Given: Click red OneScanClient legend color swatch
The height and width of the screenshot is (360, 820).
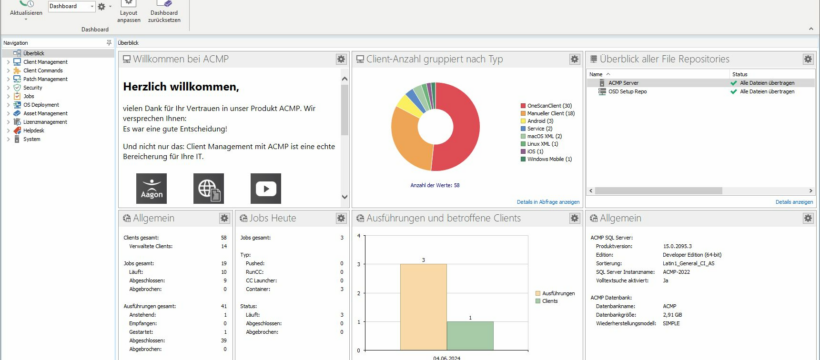Looking at the screenshot, I should (x=523, y=106).
